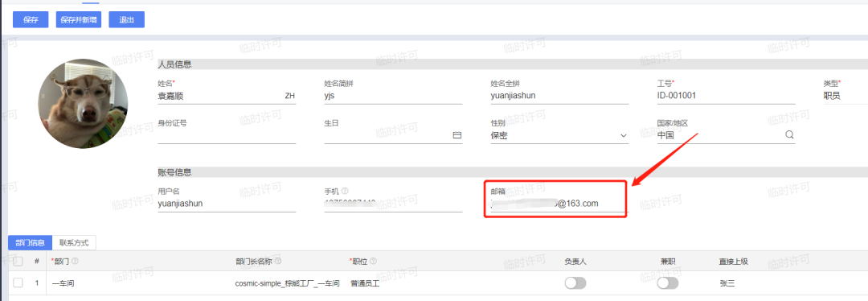
Task: Click the 工号 input ID-001001
Action: tap(727, 96)
